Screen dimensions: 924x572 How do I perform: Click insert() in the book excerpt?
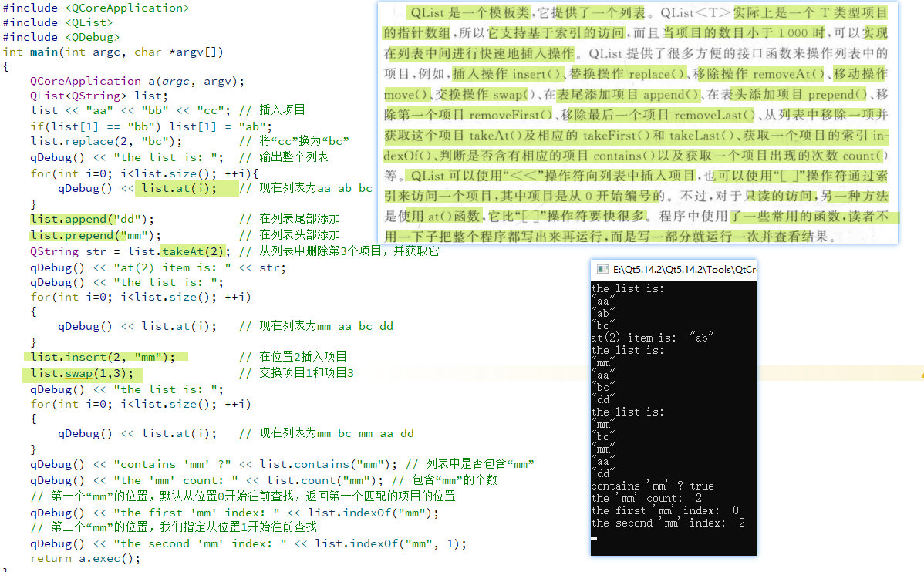coord(536,74)
